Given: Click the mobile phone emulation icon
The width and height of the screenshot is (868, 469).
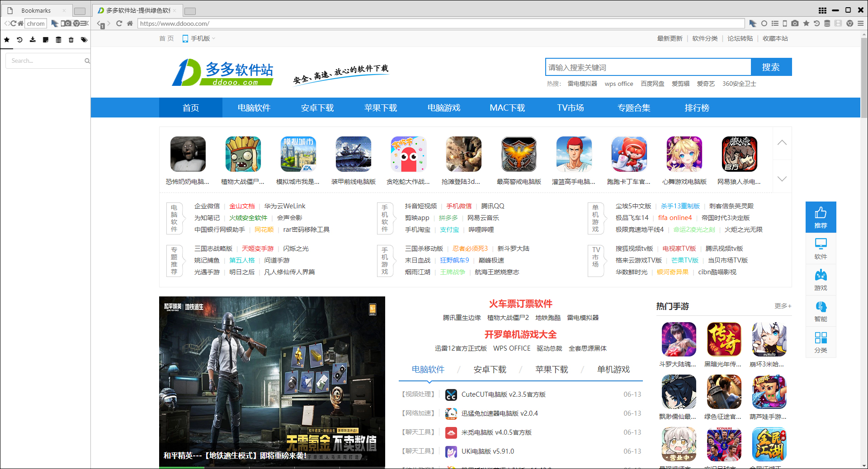Looking at the screenshot, I should 785,23.
